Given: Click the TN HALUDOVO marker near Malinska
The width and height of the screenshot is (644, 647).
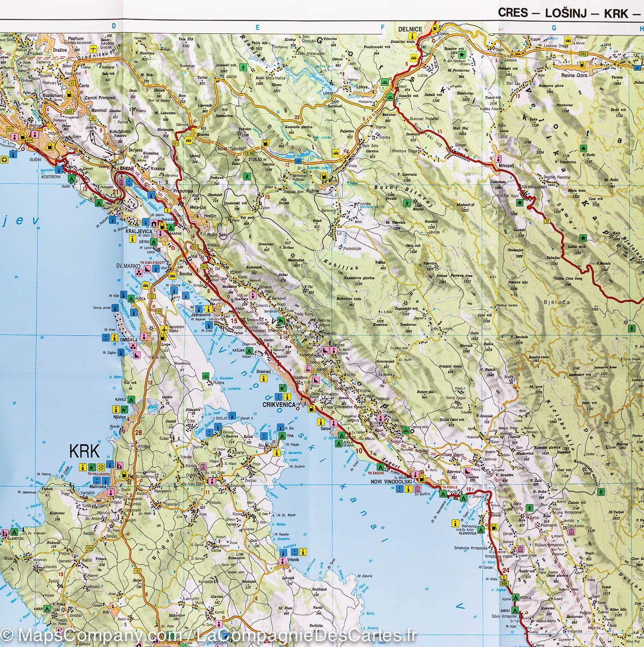Looking at the screenshot, I should 99,474.
